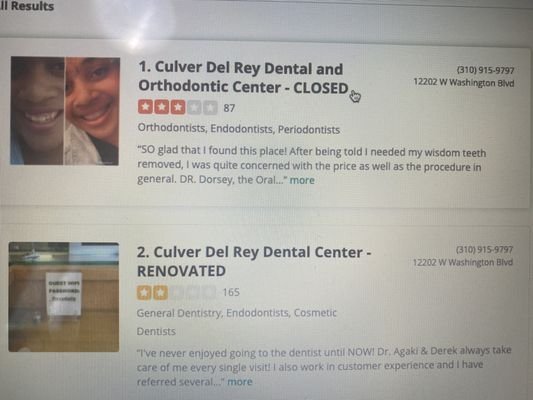Click the General Dentistry category link
Viewport: 533px width, 400px height.
pos(179,313)
